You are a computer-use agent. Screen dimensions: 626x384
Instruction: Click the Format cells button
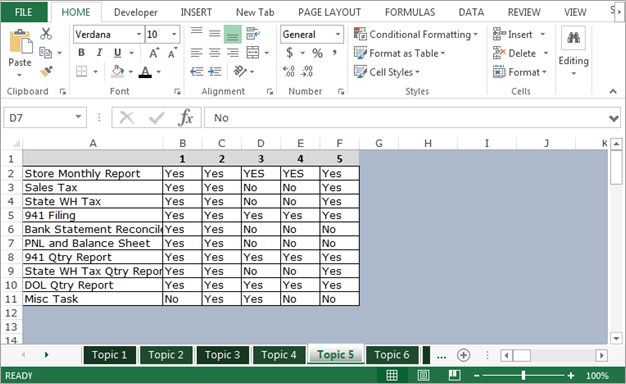tap(517, 72)
